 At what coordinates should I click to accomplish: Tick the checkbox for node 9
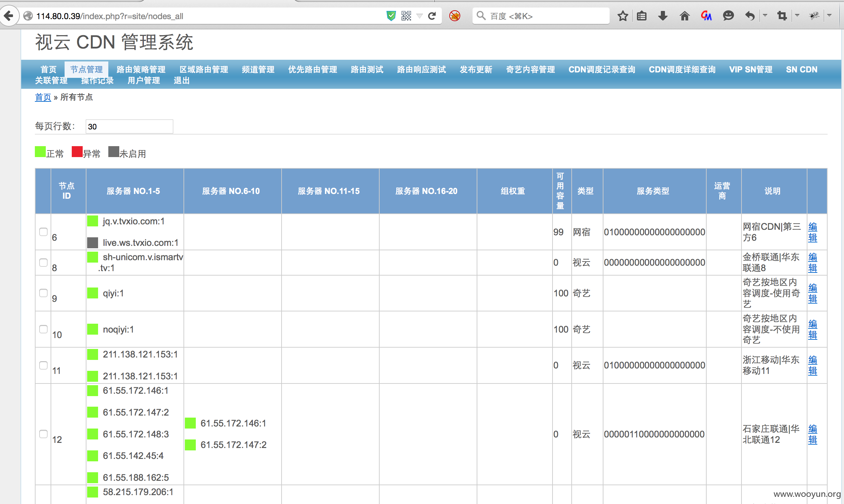(x=43, y=293)
